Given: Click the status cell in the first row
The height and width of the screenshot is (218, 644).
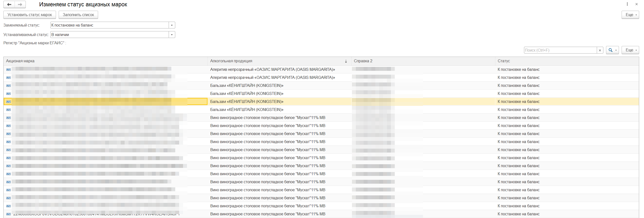Looking at the screenshot, I should (567, 70).
